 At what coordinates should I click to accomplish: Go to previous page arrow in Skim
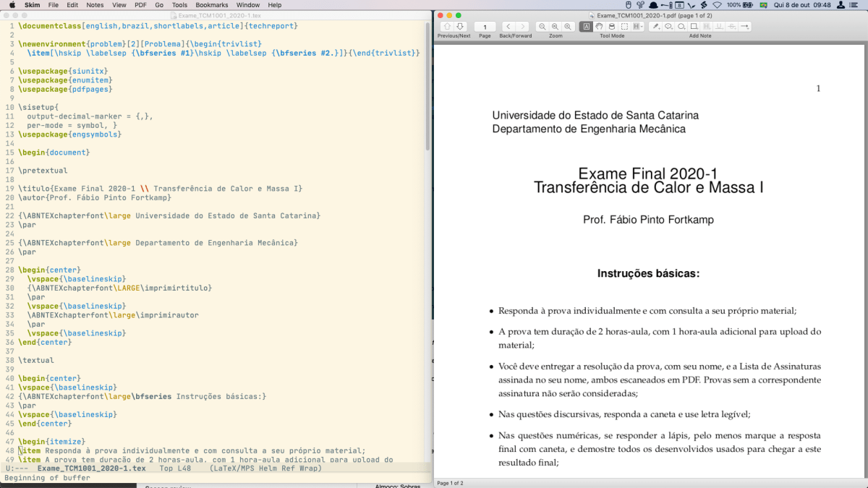click(447, 27)
